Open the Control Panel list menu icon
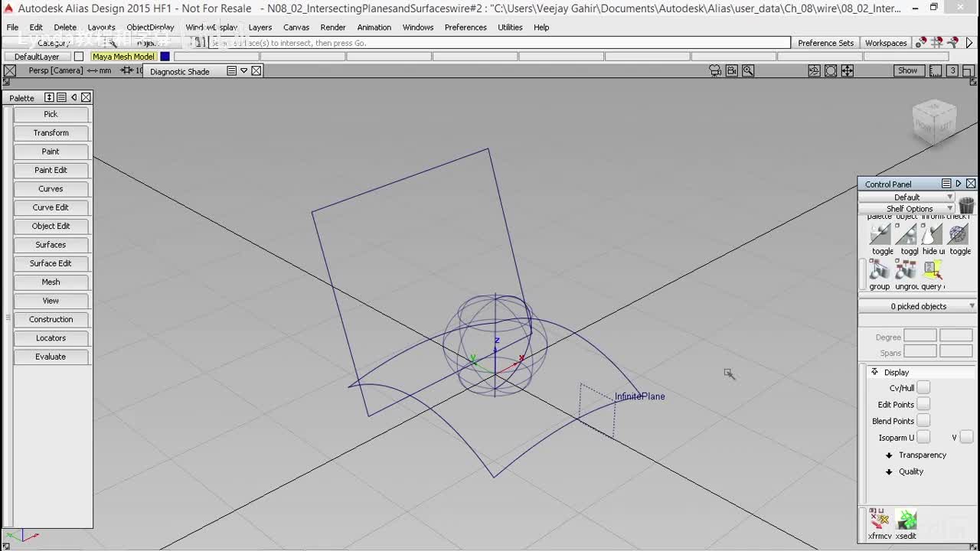This screenshot has width=980, height=551. tap(946, 184)
